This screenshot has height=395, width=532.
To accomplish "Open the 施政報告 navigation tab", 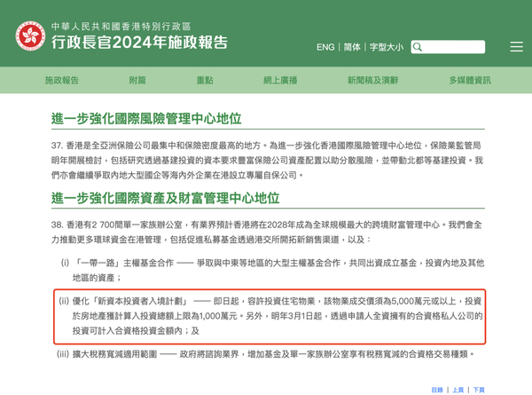I will (62, 80).
